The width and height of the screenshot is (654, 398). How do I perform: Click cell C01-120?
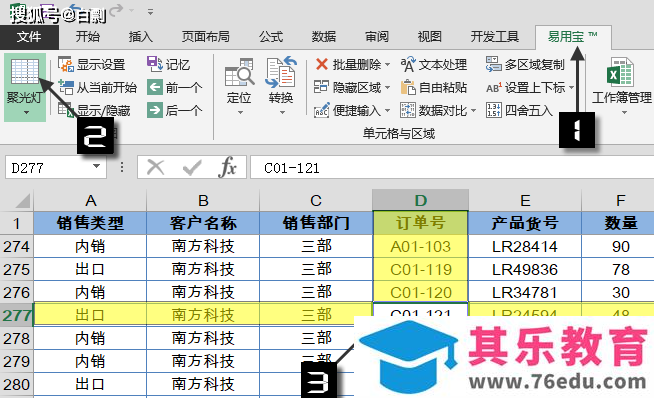pyautogui.click(x=420, y=292)
